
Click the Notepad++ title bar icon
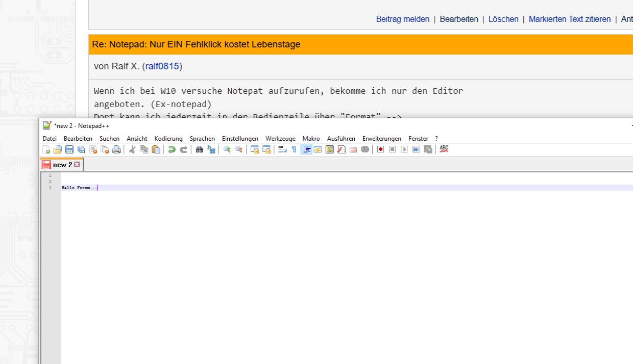pyautogui.click(x=47, y=125)
